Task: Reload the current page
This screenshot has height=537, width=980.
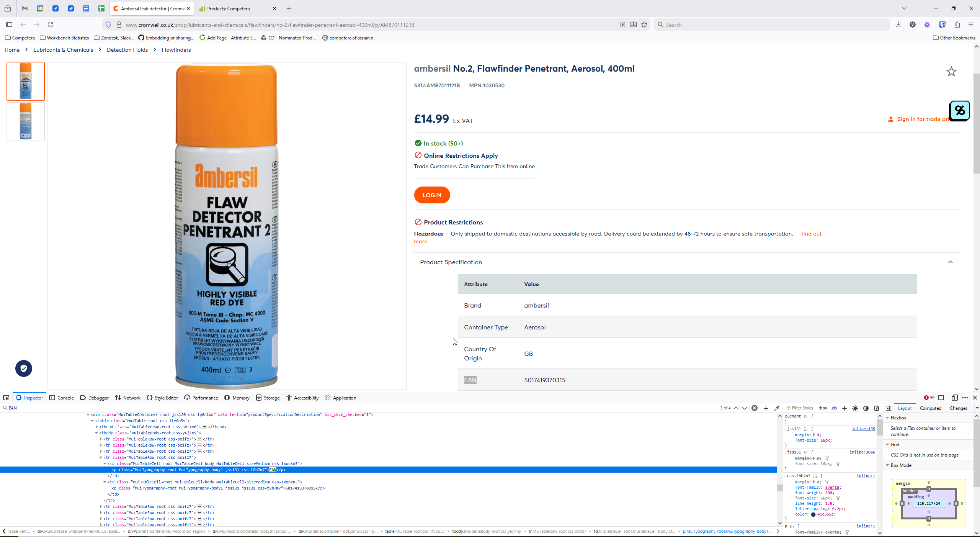Action: click(x=51, y=25)
